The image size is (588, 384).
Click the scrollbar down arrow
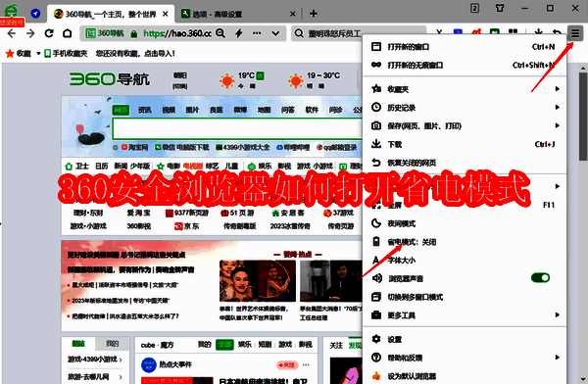pos(583,379)
